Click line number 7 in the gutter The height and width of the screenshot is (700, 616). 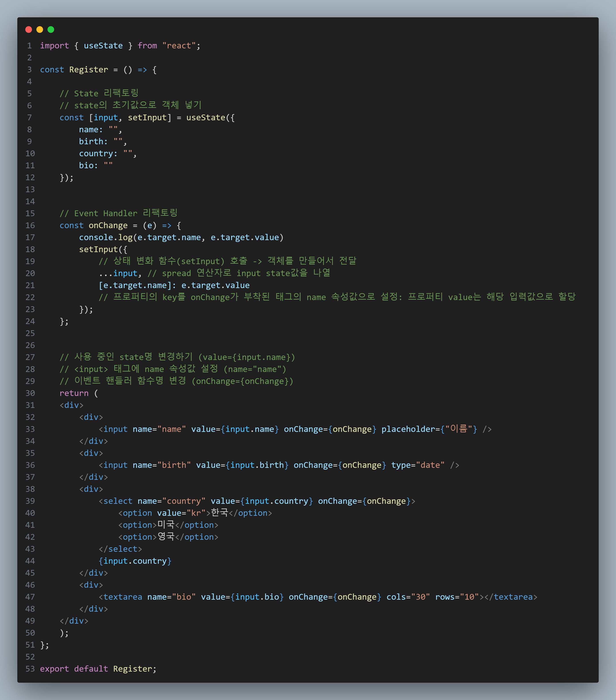click(x=30, y=117)
